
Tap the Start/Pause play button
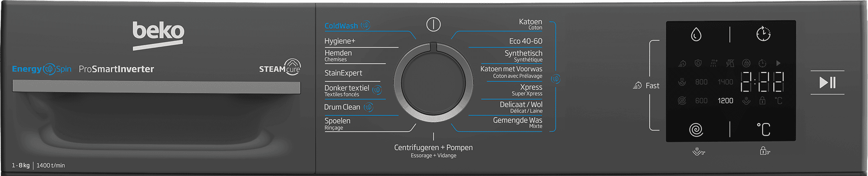(x=827, y=82)
